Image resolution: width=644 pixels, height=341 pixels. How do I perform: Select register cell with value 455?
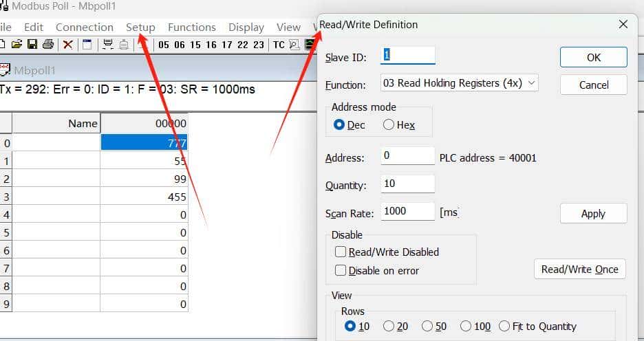tap(144, 197)
